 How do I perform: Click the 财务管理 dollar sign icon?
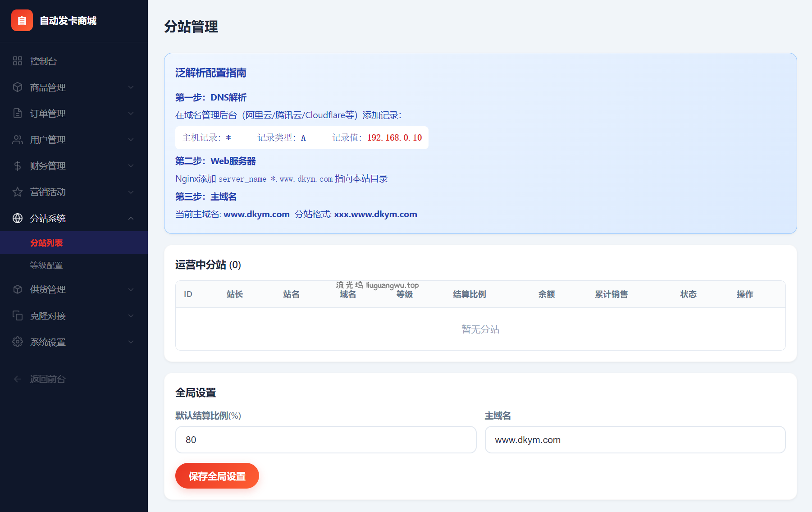(18, 166)
